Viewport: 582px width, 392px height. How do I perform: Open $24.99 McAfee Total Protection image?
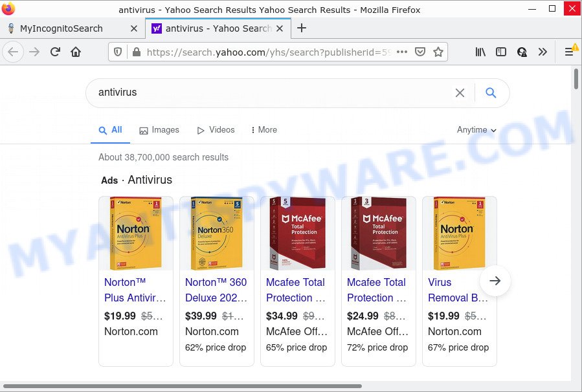point(379,234)
